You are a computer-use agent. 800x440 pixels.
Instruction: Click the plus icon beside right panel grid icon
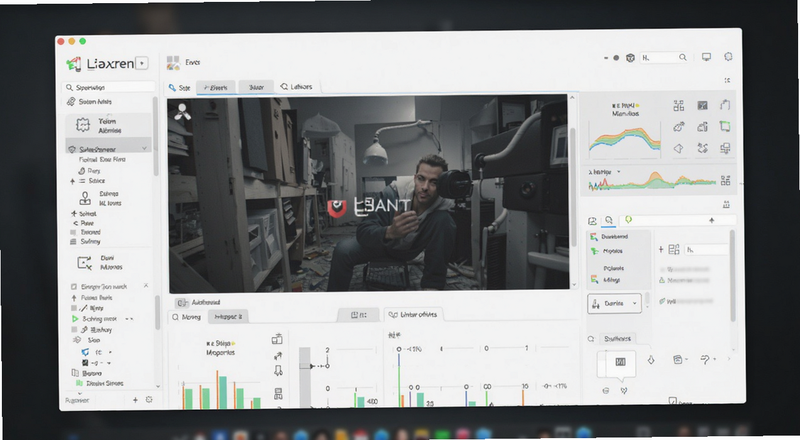(x=661, y=250)
